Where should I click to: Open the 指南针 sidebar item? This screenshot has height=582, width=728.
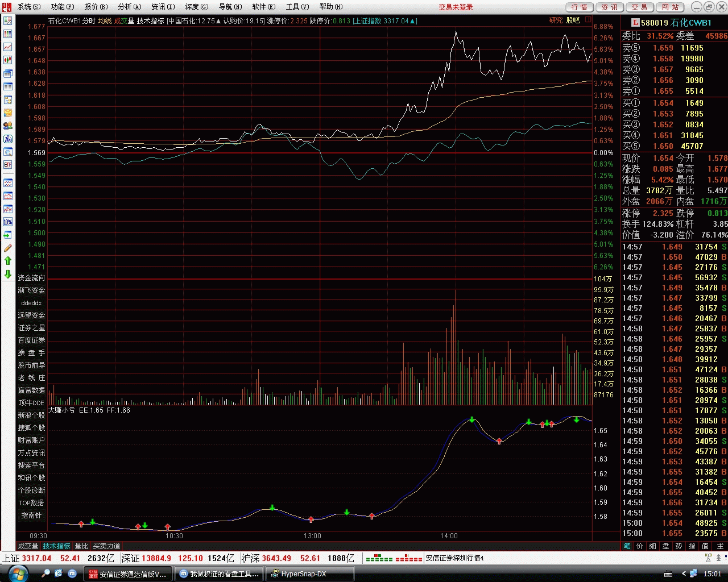tap(31, 516)
